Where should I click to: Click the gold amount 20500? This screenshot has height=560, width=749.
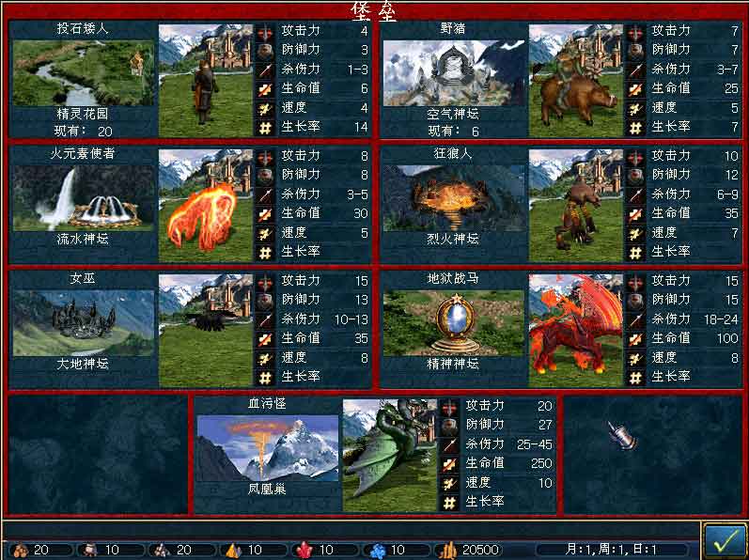coord(481,550)
